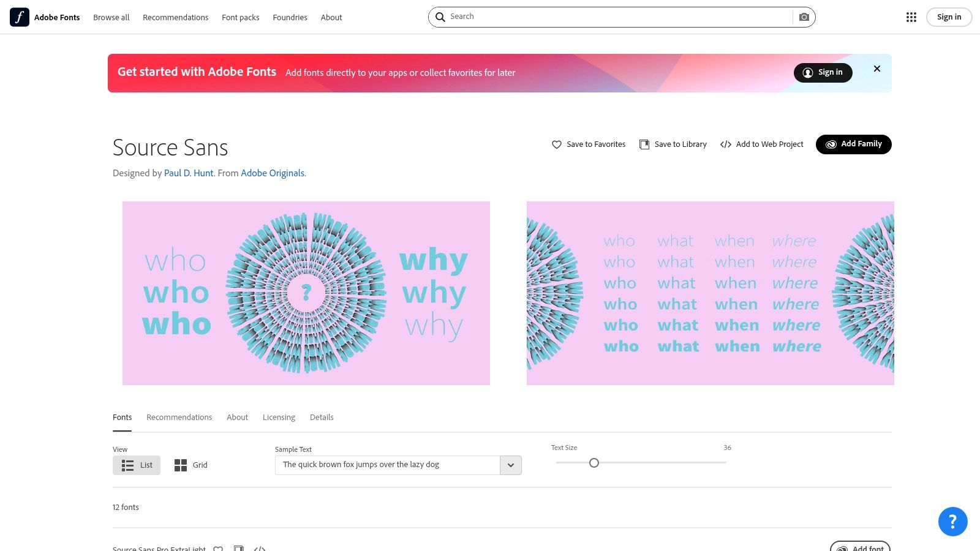Click the who/why circular preview image
The width and height of the screenshot is (980, 551).
point(306,293)
